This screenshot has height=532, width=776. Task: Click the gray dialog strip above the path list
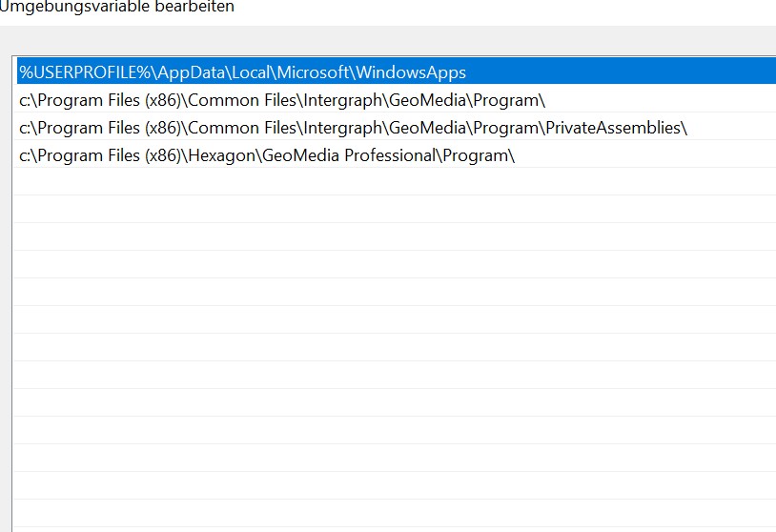click(381, 41)
